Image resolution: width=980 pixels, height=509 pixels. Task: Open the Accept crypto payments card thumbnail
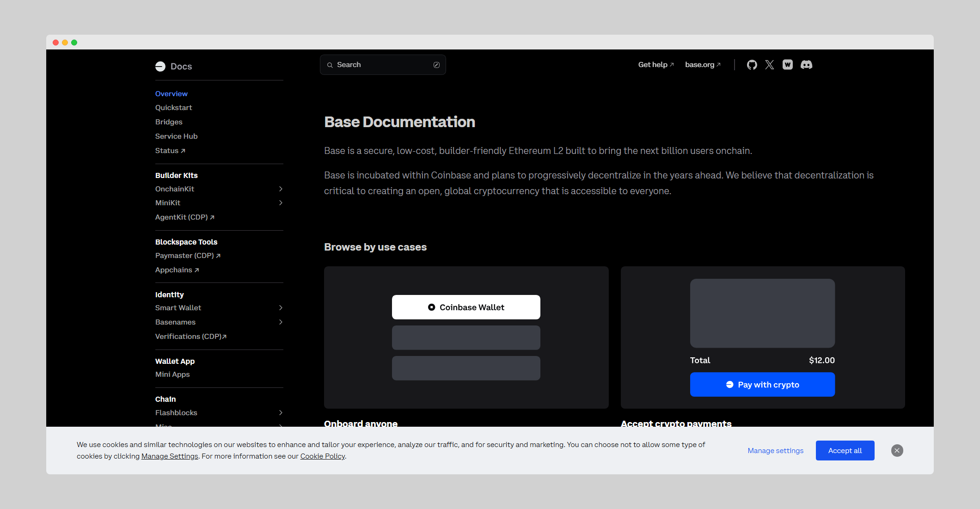[x=763, y=337]
